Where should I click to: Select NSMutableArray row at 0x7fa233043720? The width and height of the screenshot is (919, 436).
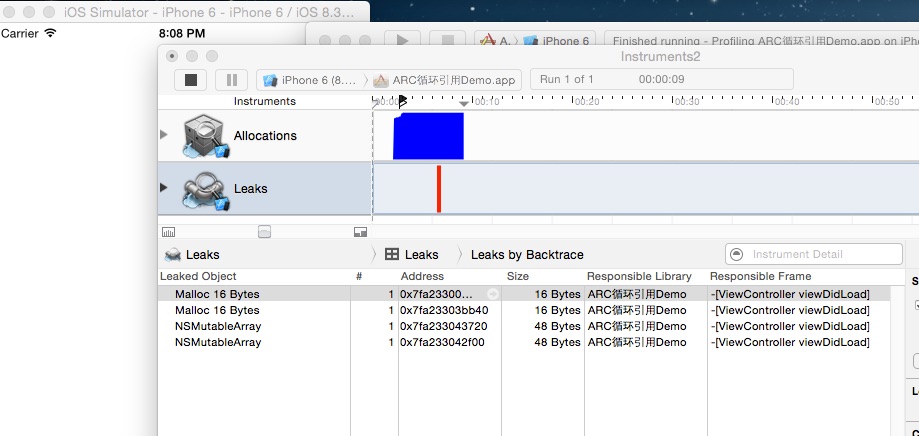[524, 326]
